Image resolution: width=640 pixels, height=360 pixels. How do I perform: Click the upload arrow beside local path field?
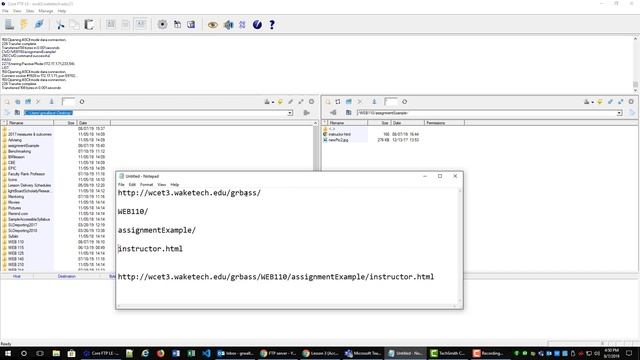[x=307, y=113]
